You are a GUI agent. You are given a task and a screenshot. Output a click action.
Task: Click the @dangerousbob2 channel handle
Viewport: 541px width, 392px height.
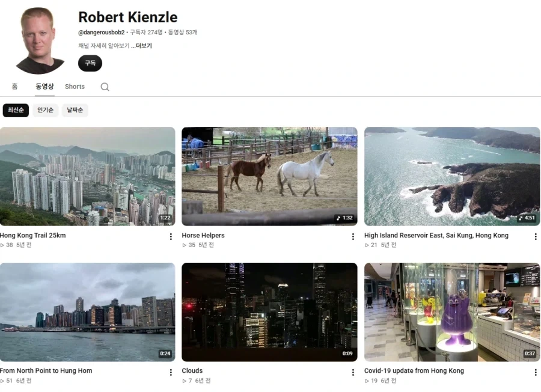pos(102,32)
